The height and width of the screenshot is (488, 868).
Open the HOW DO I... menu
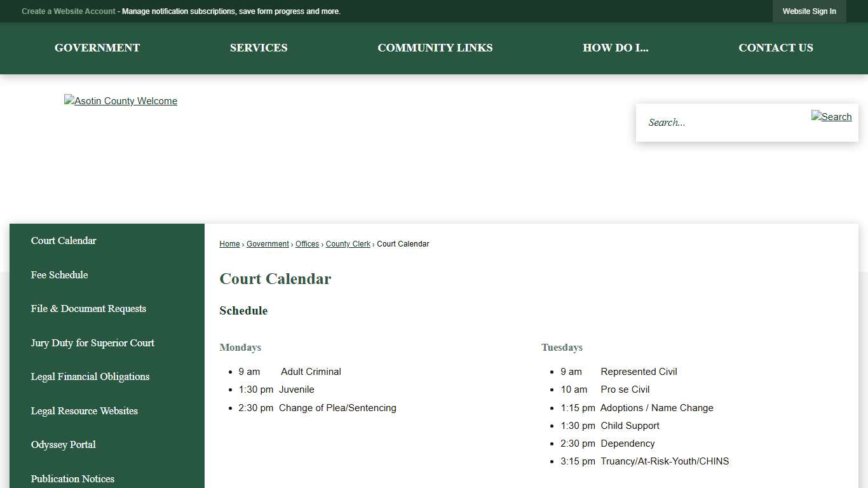[x=615, y=48]
